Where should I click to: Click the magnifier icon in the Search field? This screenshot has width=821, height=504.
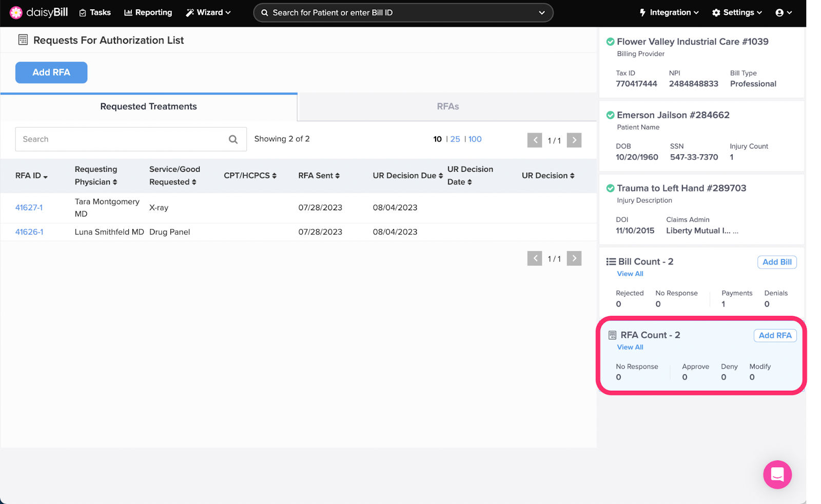(233, 139)
